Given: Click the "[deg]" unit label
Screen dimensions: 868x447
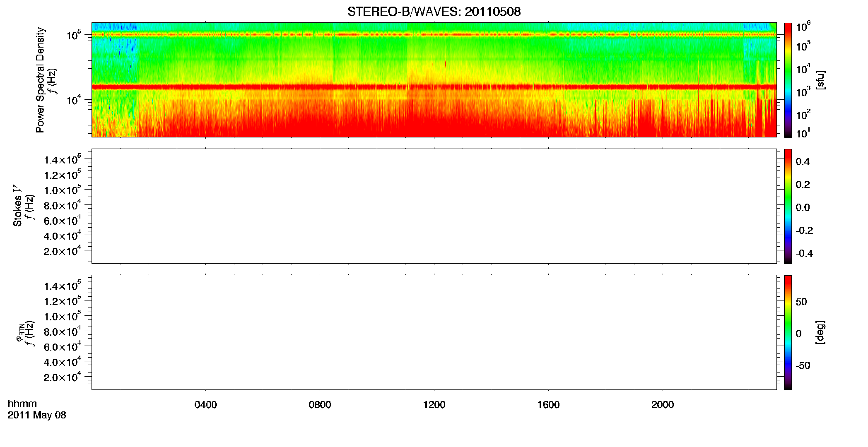Looking at the screenshot, I should click(820, 332).
